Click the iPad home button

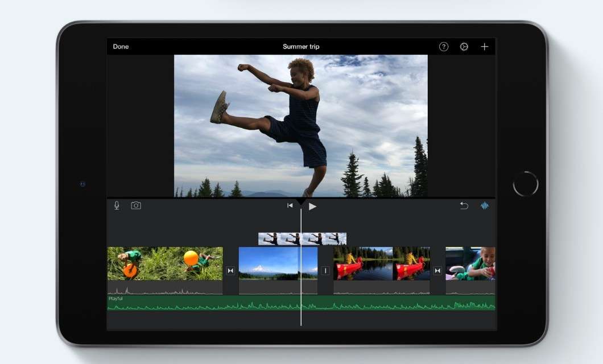coord(525,184)
